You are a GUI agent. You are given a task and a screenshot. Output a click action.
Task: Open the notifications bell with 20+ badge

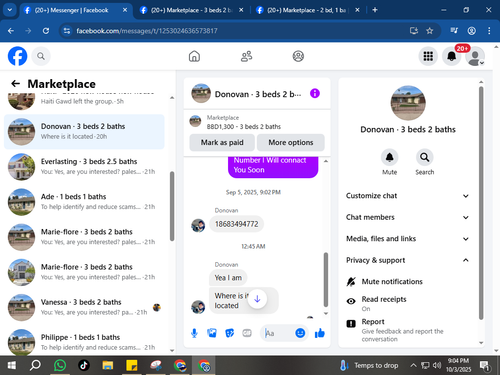click(452, 56)
